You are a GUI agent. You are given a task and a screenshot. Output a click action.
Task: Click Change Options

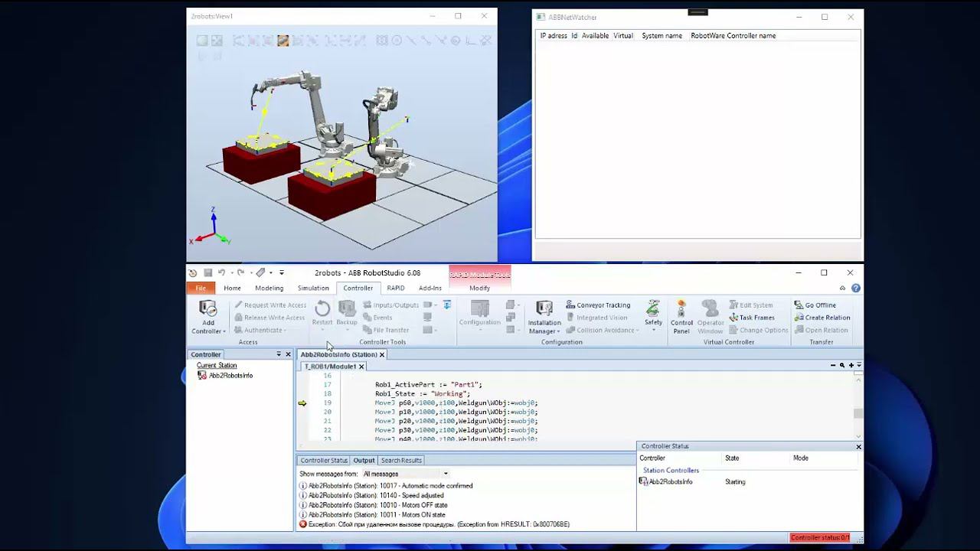759,330
